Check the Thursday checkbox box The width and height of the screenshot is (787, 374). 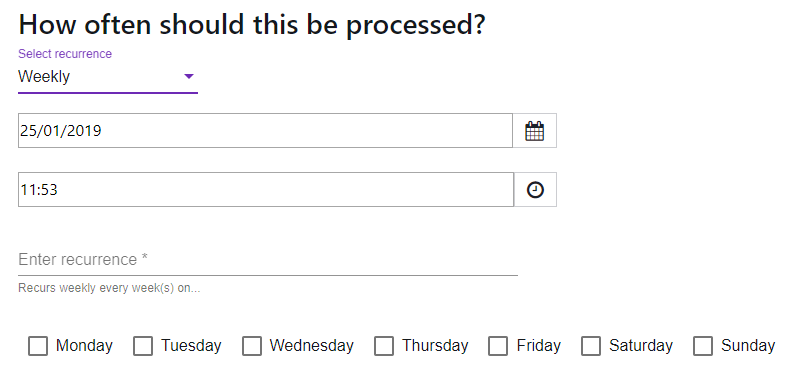(x=384, y=346)
